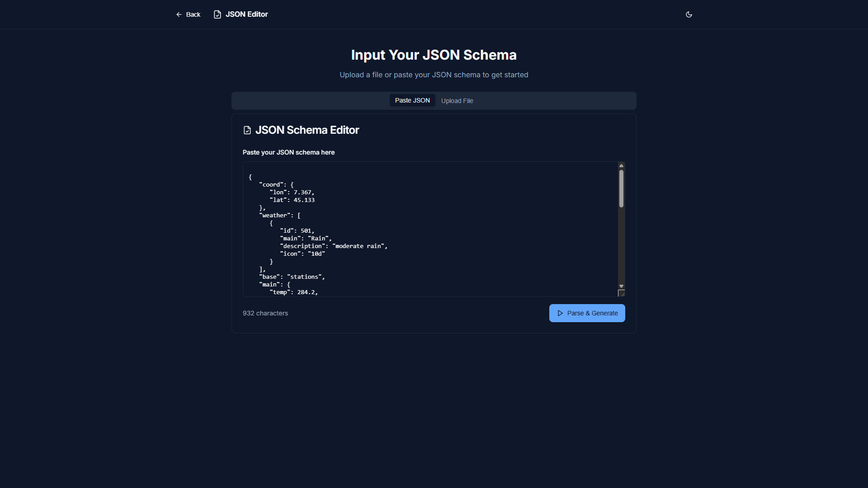Click the play icon in Parse & Generate
This screenshot has height=488, width=868.
tap(560, 313)
